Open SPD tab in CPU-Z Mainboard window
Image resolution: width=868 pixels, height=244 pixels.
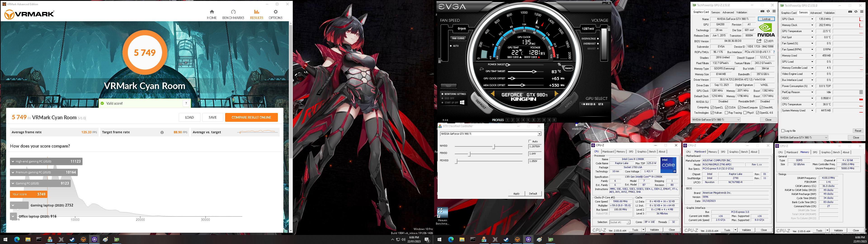tap(723, 152)
